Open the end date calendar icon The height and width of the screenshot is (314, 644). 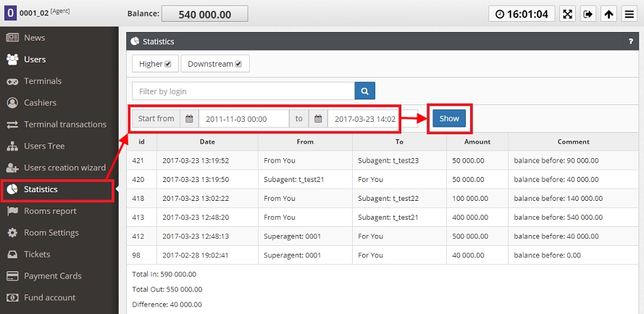[318, 118]
